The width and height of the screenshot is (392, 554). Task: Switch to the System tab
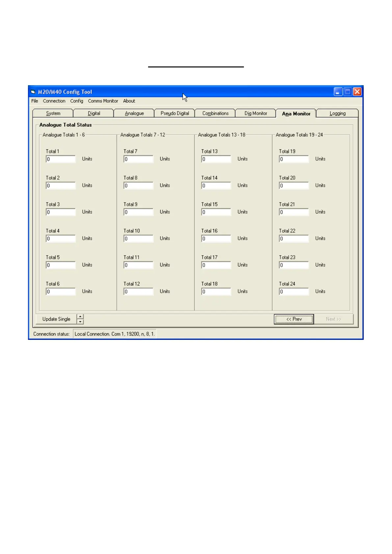(x=53, y=113)
